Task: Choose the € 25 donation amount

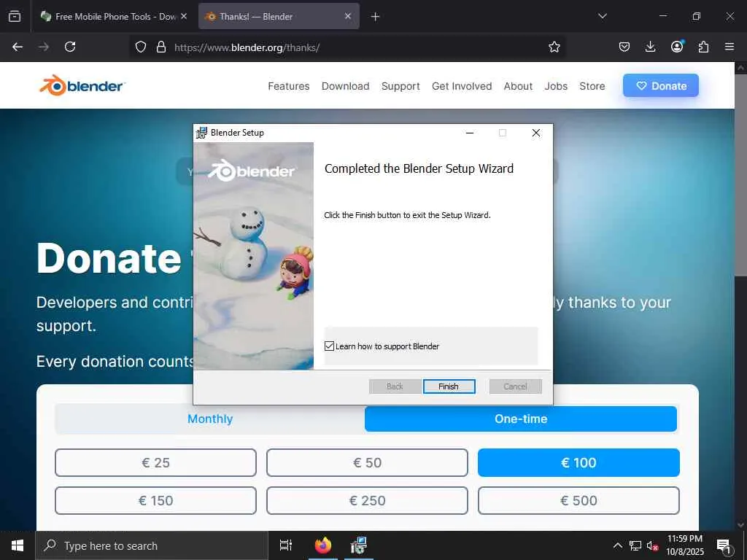Action: pyautogui.click(x=156, y=462)
